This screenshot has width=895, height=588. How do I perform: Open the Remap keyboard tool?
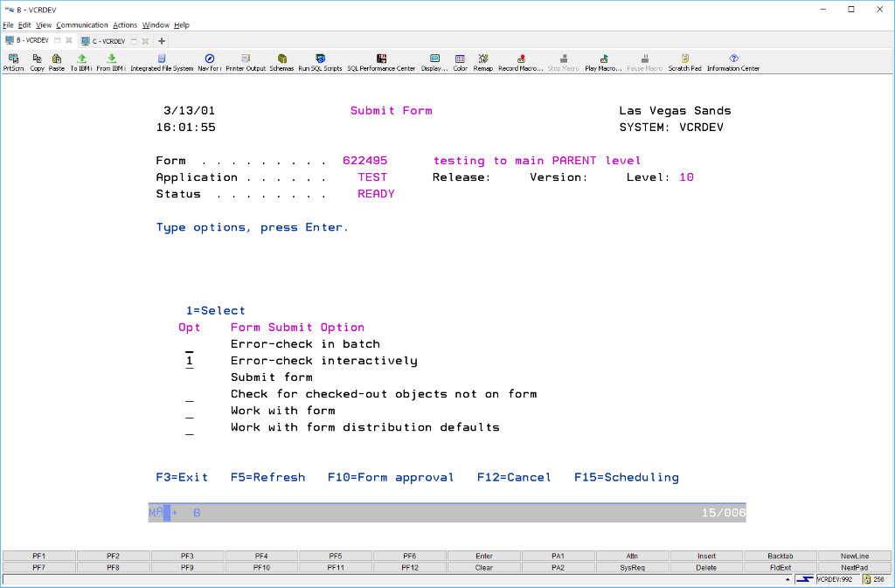coord(482,62)
